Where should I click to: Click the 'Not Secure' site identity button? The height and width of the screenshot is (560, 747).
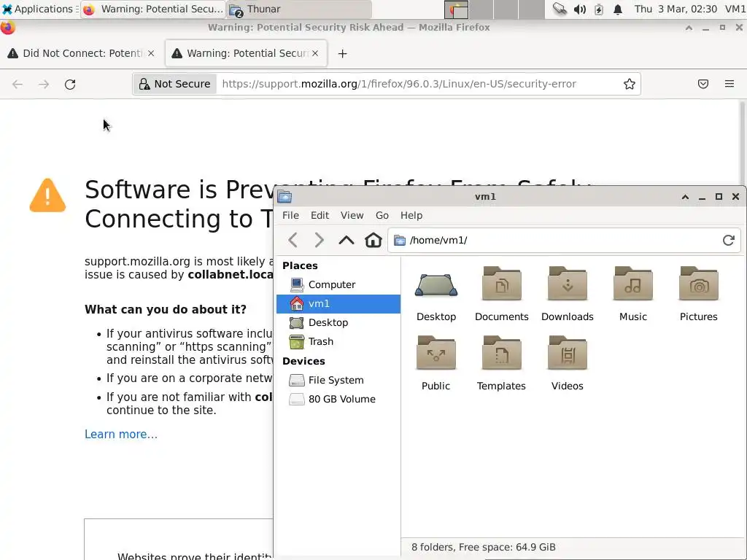pyautogui.click(x=175, y=85)
